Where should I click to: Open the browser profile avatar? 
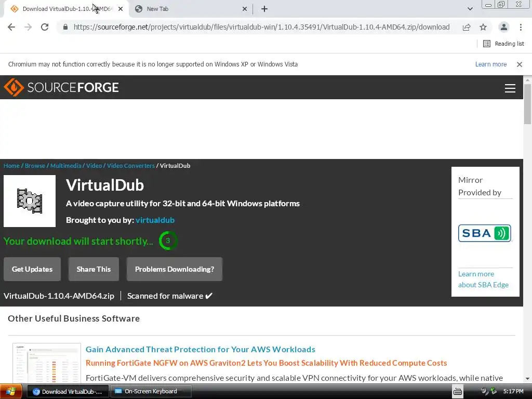tap(504, 27)
